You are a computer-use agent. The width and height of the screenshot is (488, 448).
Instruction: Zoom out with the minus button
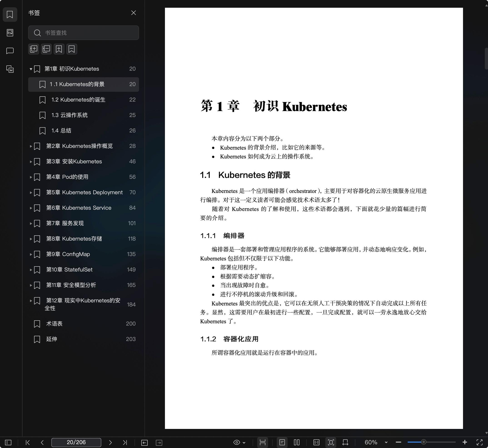click(398, 442)
